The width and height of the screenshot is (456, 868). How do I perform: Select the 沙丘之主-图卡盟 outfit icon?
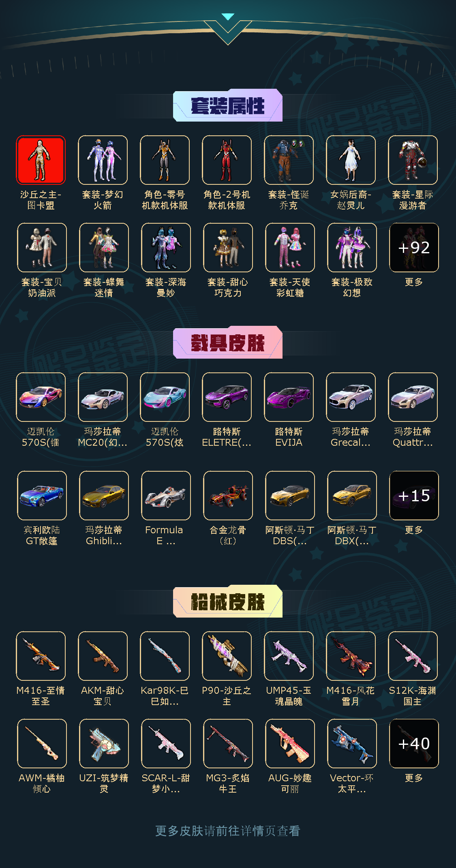pyautogui.click(x=41, y=160)
